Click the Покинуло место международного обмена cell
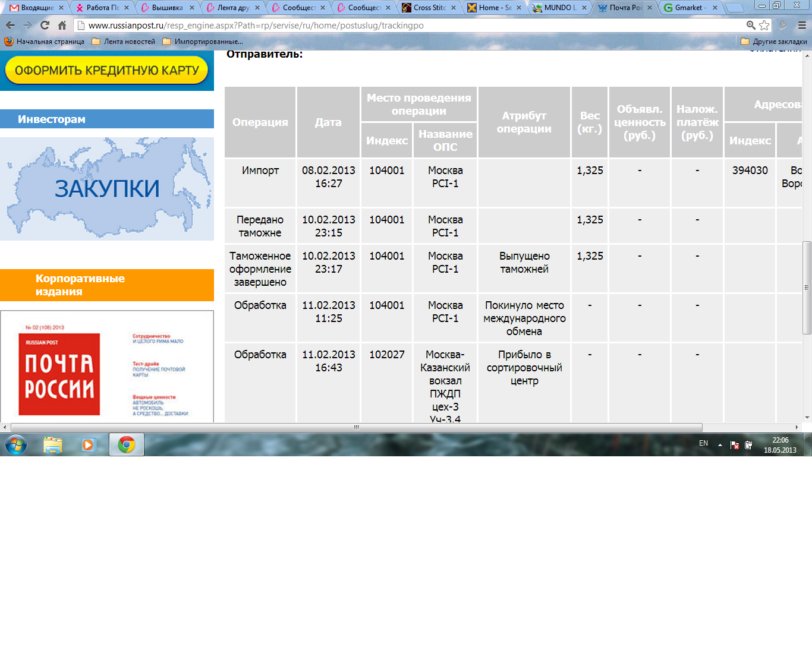Image resolution: width=812 pixels, height=666 pixels. [x=524, y=318]
